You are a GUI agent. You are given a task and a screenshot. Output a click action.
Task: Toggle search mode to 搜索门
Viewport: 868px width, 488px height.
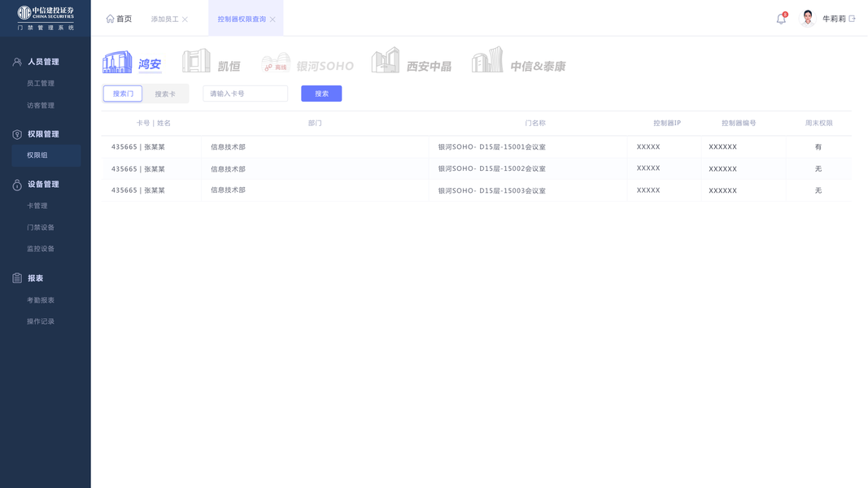pyautogui.click(x=123, y=94)
